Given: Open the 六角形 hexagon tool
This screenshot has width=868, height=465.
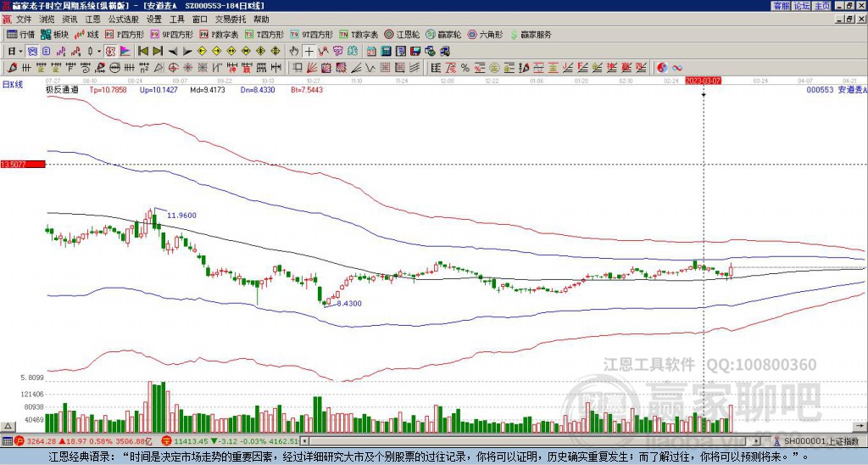Looking at the screenshot, I should tap(486, 34).
